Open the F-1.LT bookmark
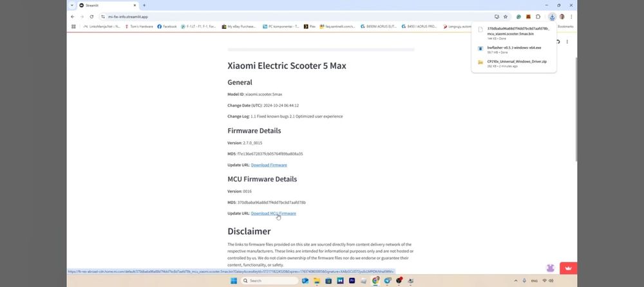Viewport: 644px width, 287px height. click(198, 26)
